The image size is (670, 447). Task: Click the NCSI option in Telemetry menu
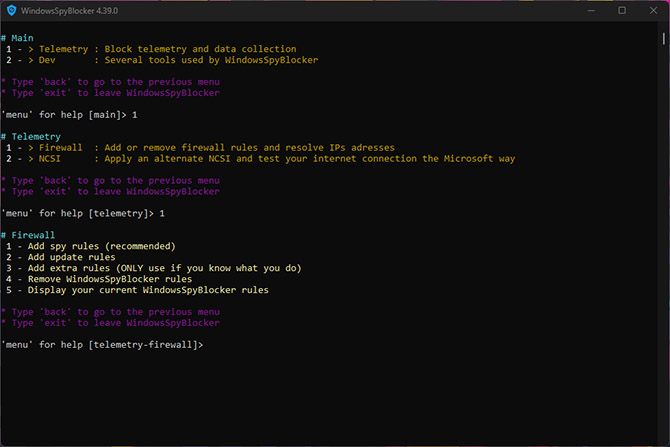pyautogui.click(x=50, y=158)
